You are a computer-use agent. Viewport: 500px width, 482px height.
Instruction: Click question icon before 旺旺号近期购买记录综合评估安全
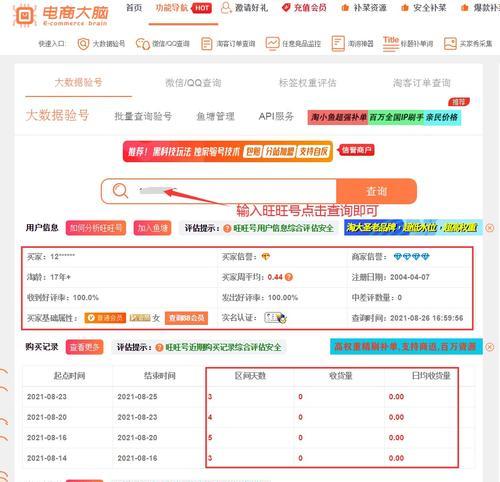pos(159,348)
